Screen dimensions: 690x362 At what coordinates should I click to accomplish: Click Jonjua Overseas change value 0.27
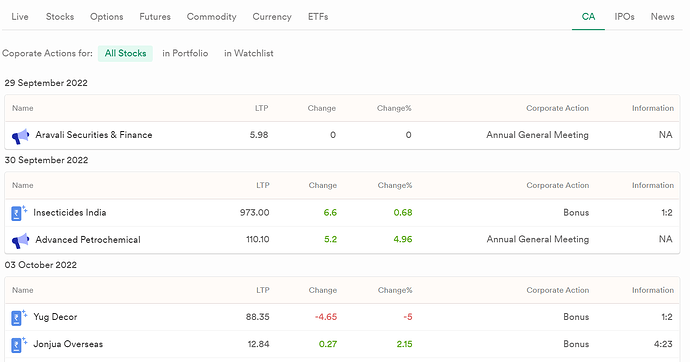[328, 344]
